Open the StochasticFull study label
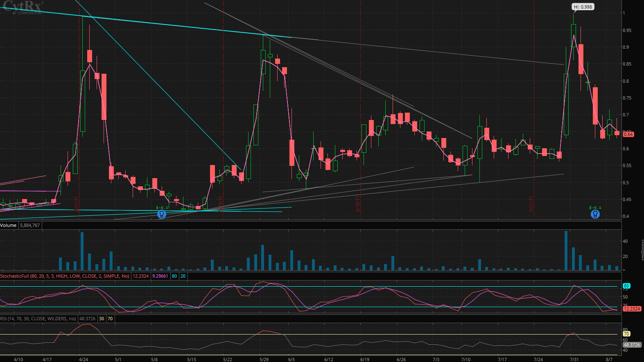The width and height of the screenshot is (644, 362). click(x=65, y=276)
